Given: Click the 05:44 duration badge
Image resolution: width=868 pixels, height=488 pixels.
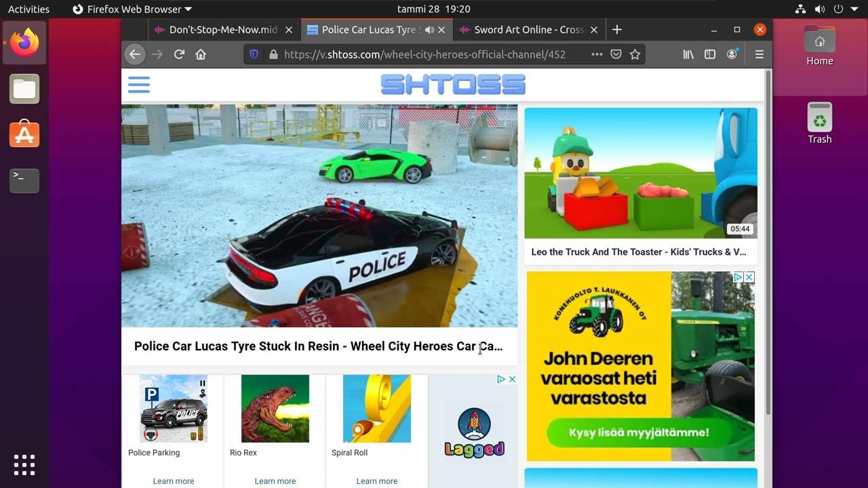Looking at the screenshot, I should coord(740,229).
